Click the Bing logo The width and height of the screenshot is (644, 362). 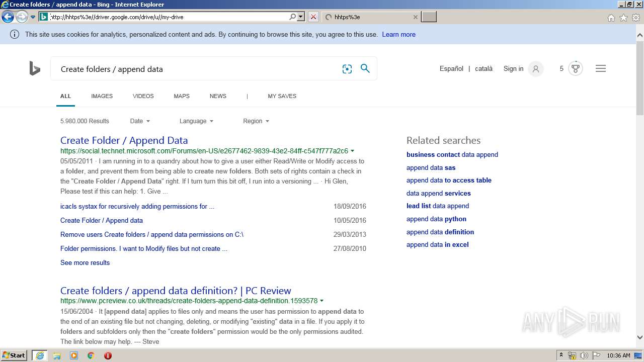(x=35, y=68)
